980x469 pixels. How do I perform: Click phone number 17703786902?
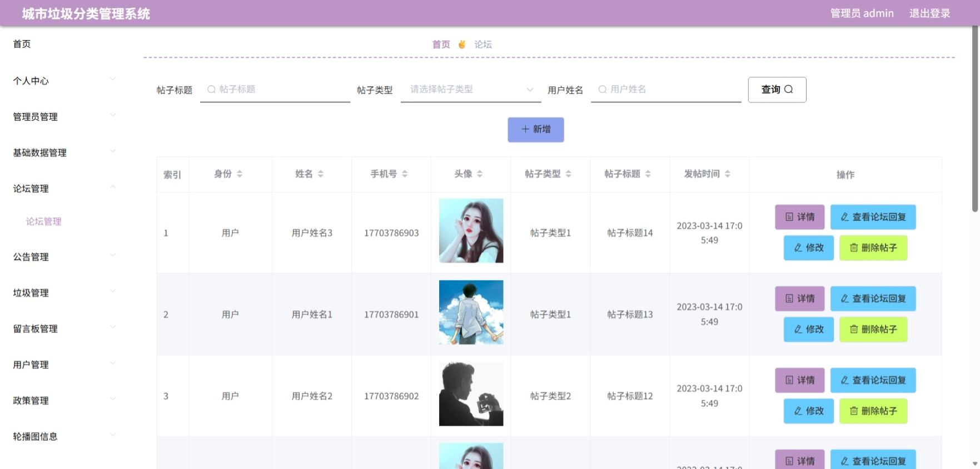(391, 396)
